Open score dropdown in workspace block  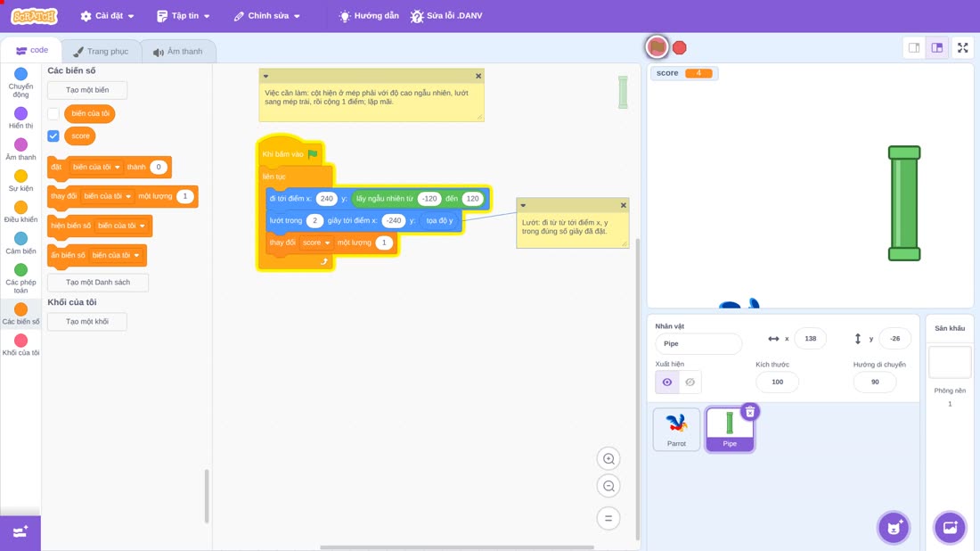click(x=316, y=243)
